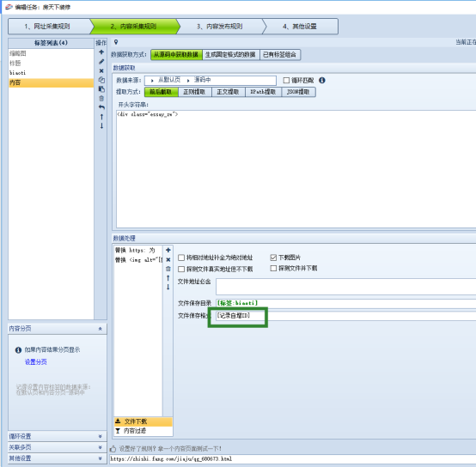Select 生成固定格式的数据 mode
The image size is (476, 467).
230,55
